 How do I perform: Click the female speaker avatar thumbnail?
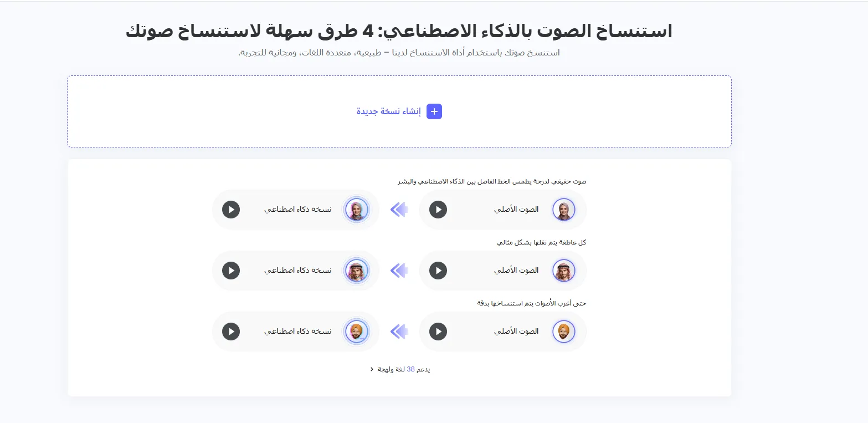tap(563, 210)
